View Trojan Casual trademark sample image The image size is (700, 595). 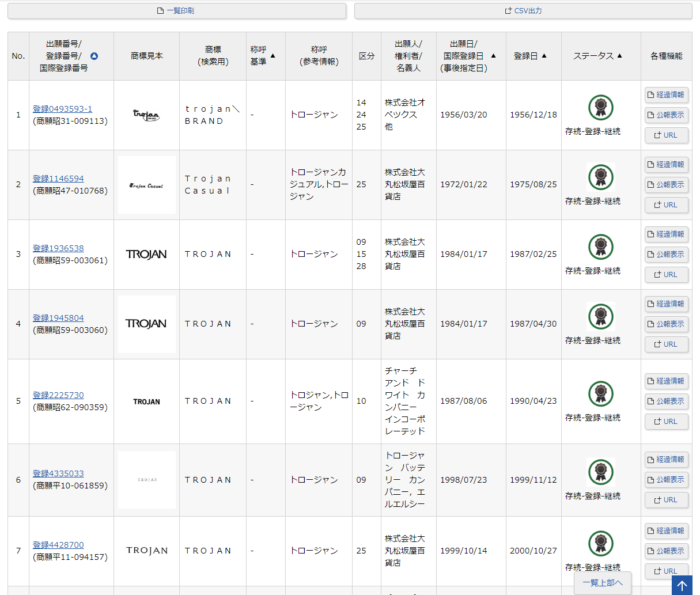(x=147, y=185)
